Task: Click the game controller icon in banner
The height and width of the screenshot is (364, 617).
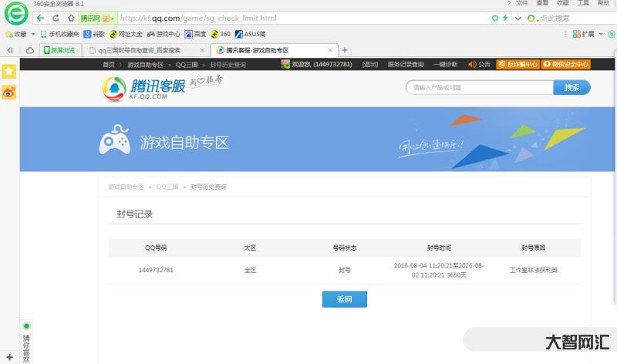Action: pos(116,141)
